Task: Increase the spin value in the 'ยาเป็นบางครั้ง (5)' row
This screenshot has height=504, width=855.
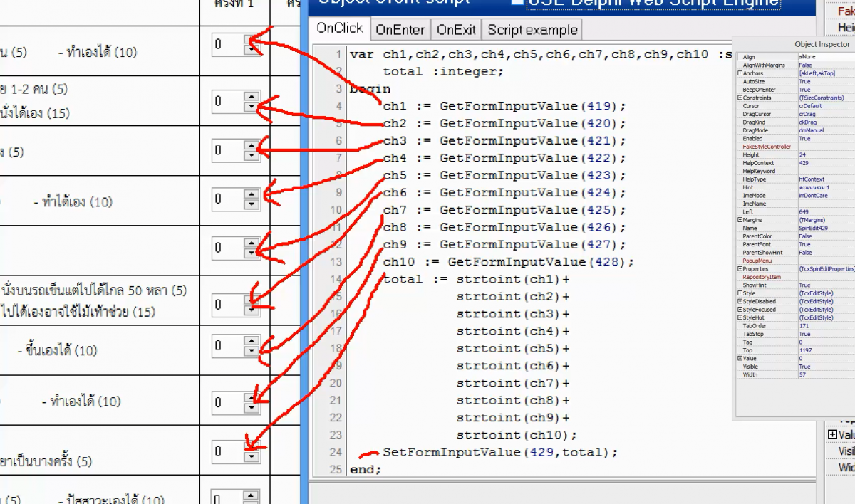Action: [252, 446]
